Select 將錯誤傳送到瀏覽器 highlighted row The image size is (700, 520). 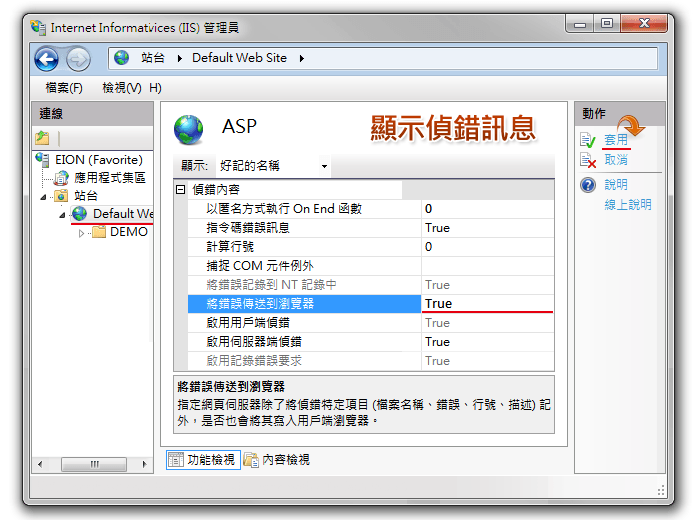tap(371, 304)
